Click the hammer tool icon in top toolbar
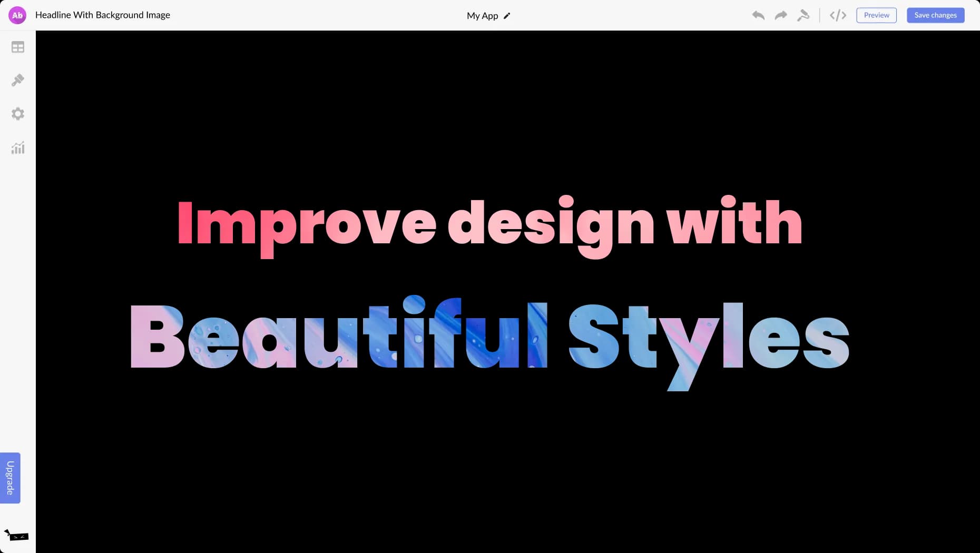 [803, 15]
